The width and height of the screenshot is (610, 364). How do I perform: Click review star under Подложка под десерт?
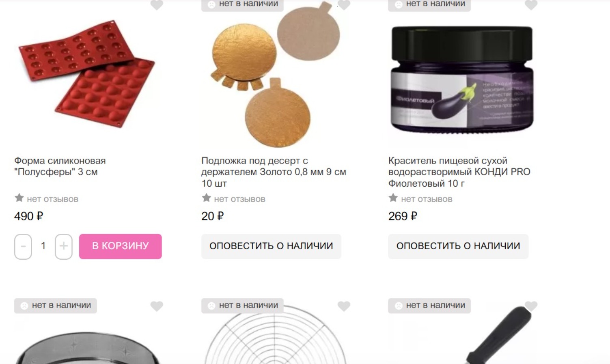(x=206, y=198)
